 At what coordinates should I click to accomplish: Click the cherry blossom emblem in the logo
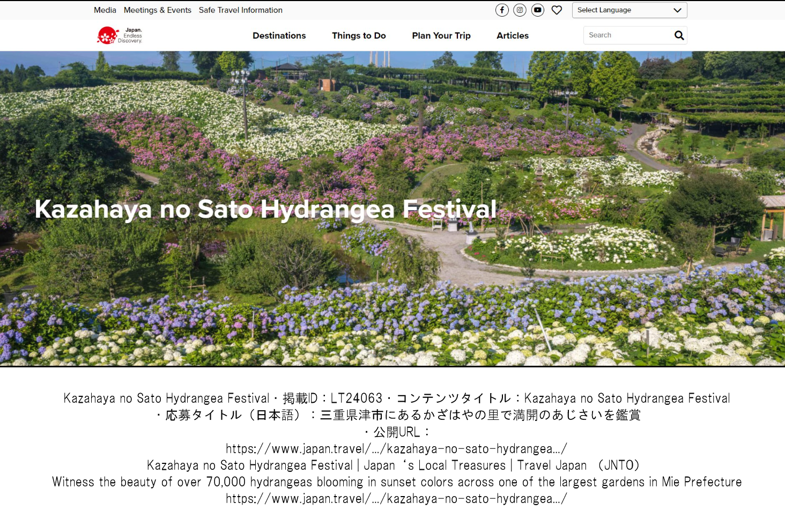point(106,34)
